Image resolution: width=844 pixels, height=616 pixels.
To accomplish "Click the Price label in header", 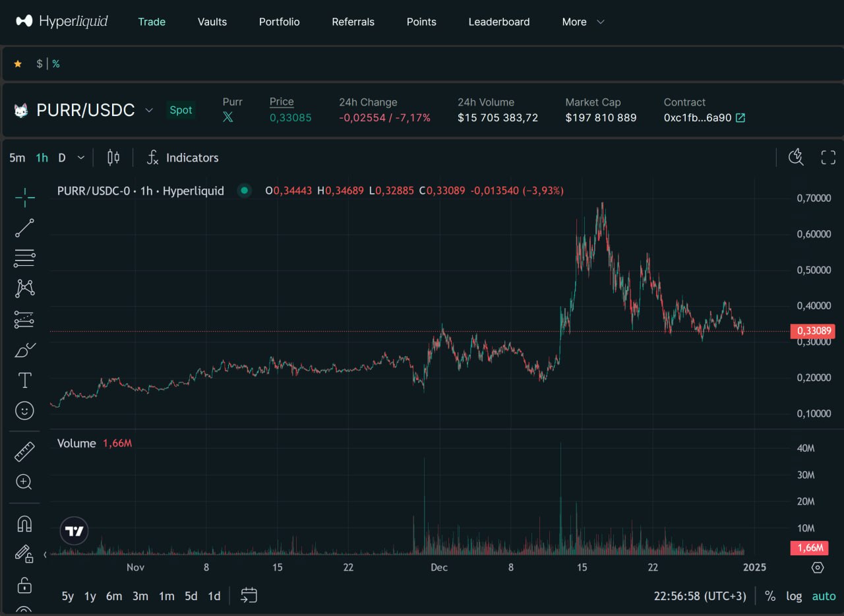I will [282, 102].
